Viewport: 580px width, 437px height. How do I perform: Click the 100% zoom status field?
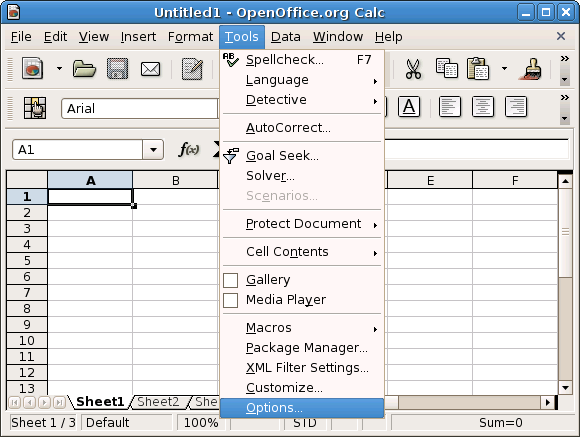tap(201, 423)
